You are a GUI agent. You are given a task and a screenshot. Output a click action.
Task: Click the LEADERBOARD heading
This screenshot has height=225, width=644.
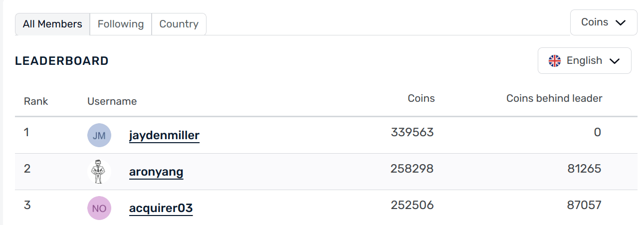click(x=62, y=61)
